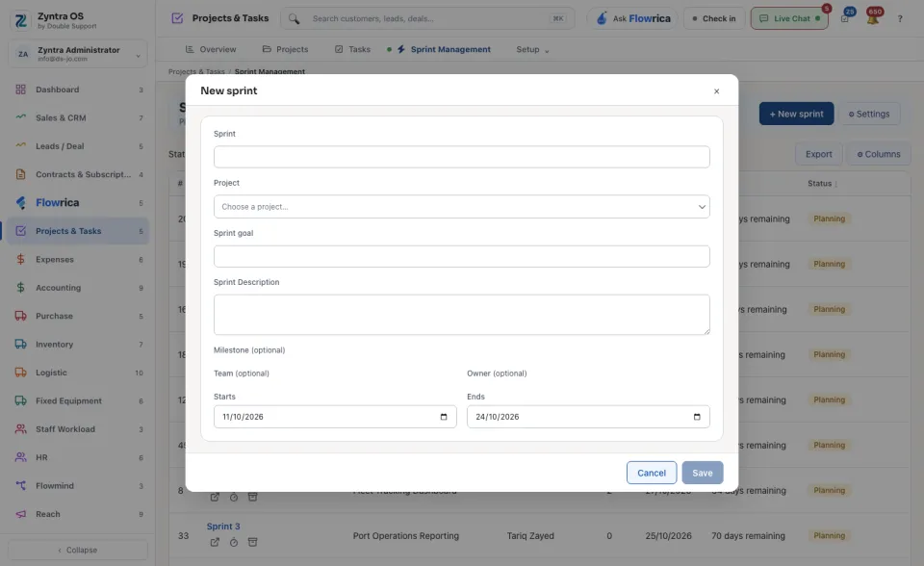Image resolution: width=924 pixels, height=566 pixels.
Task: Expand the Zyntra Administrator account menu
Action: point(78,54)
